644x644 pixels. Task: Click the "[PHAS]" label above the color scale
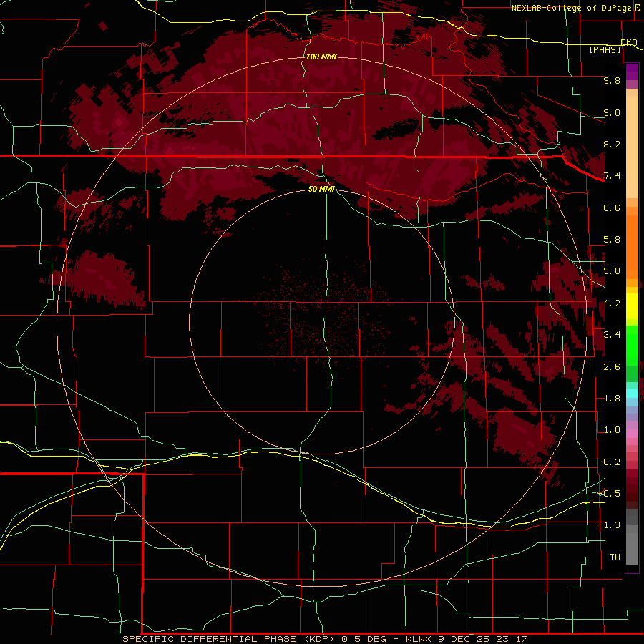coord(605,49)
